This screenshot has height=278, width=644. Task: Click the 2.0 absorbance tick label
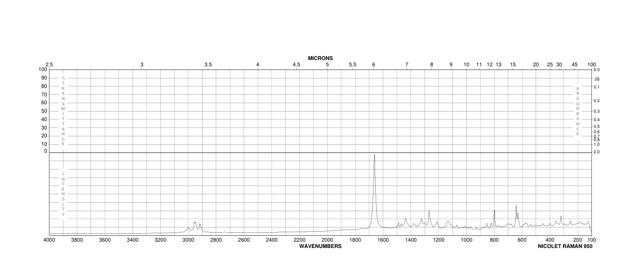click(x=596, y=152)
